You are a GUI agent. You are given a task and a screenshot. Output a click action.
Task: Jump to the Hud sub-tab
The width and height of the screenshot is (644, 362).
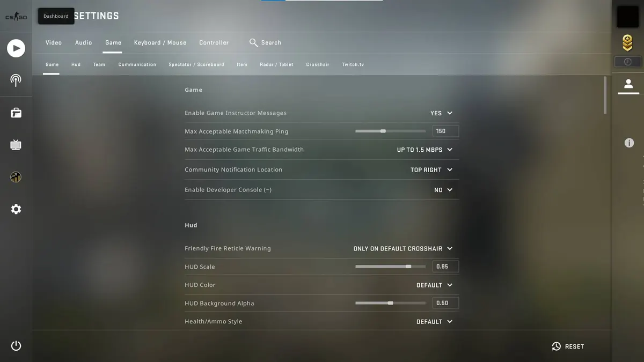click(76, 64)
